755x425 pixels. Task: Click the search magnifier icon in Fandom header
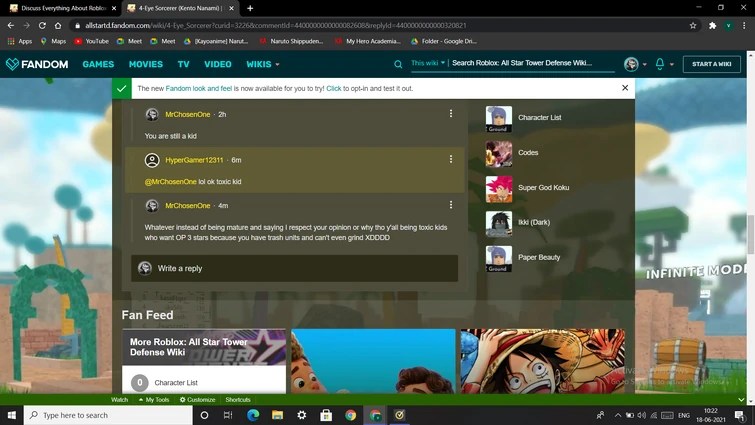(x=398, y=64)
